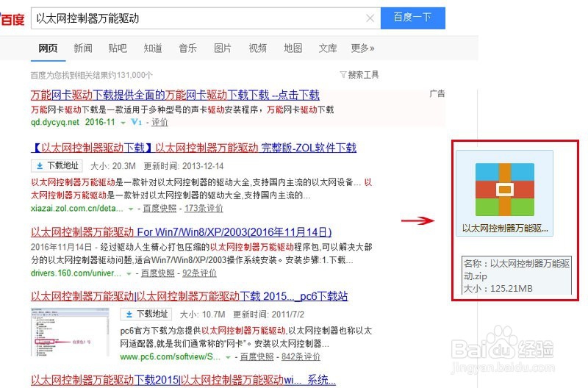Screen dimensions: 588x388
Task: Open 百度快照 for the pc6 result
Action: click(x=257, y=356)
